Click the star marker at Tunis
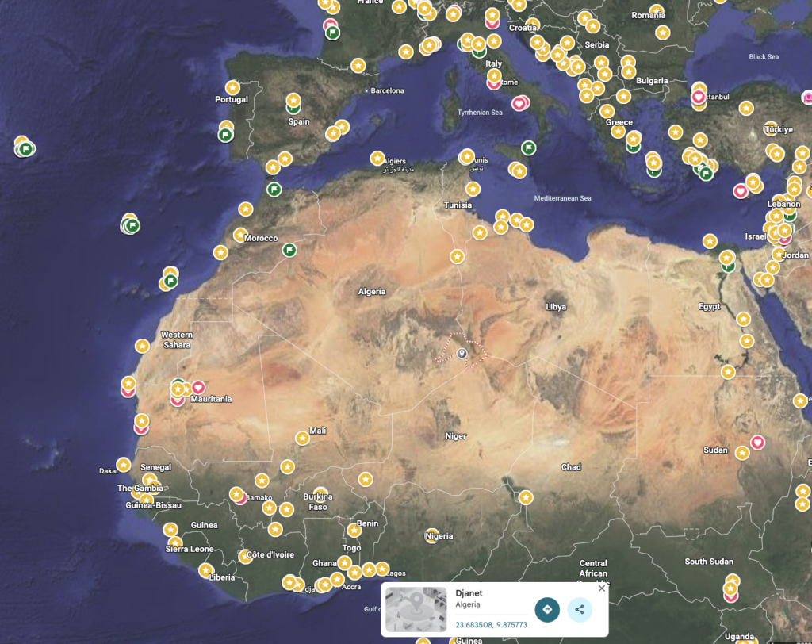This screenshot has width=812, height=644. [467, 156]
